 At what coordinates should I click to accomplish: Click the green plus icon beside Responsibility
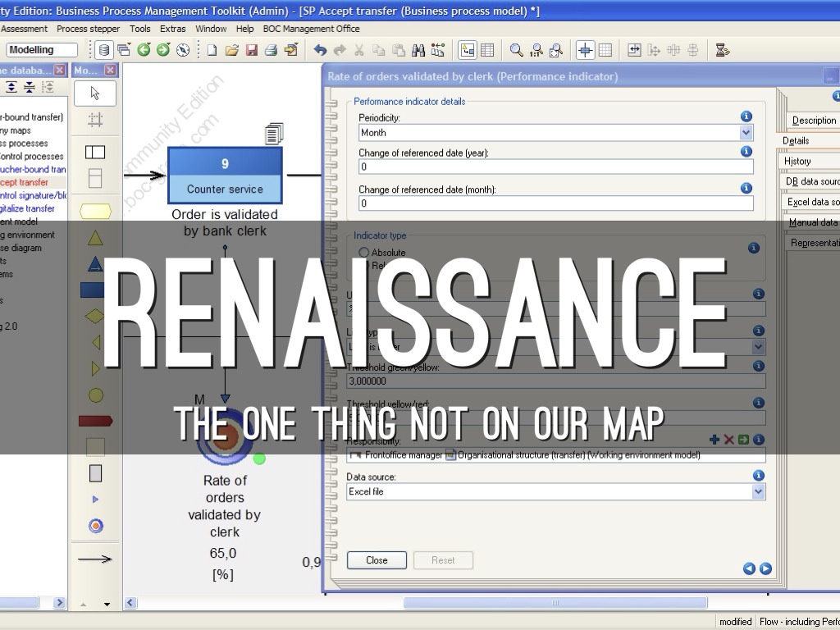(714, 440)
